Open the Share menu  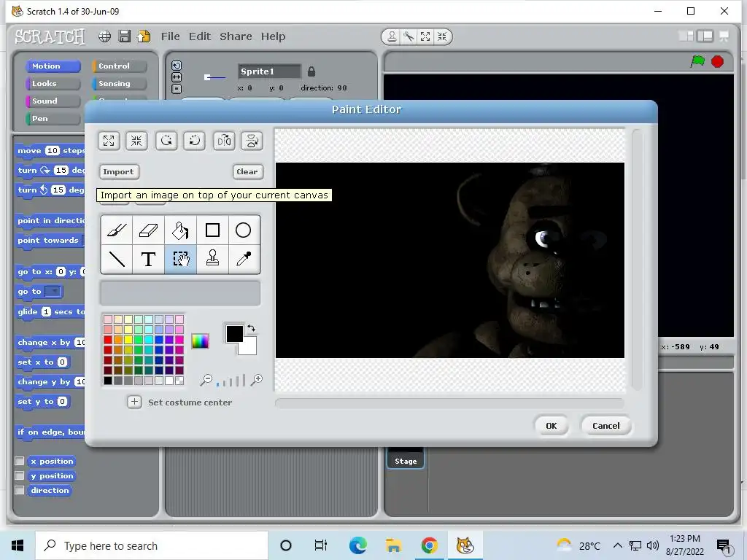click(236, 36)
